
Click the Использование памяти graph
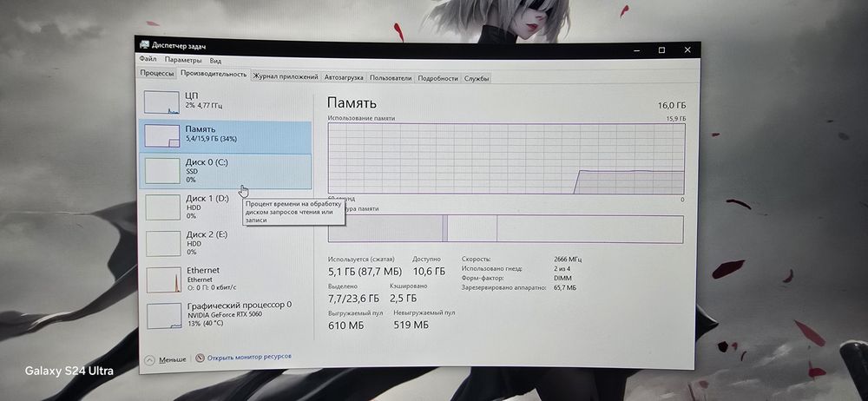507,159
